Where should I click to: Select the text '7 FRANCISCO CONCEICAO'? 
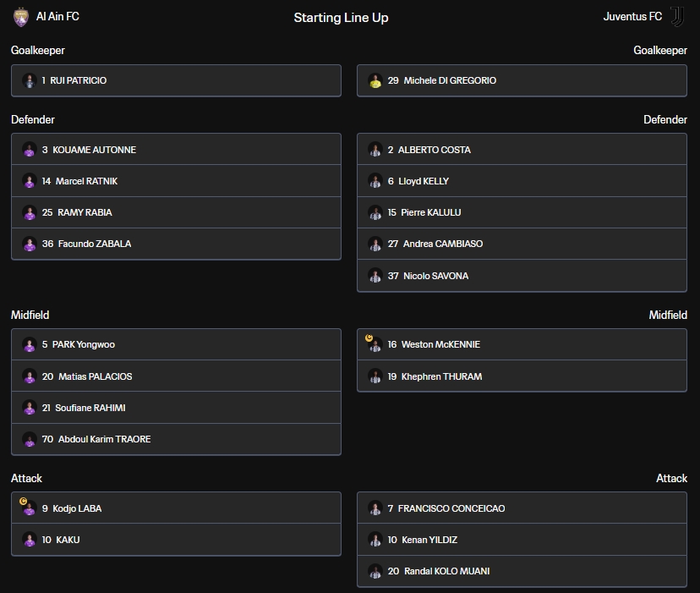coord(446,508)
